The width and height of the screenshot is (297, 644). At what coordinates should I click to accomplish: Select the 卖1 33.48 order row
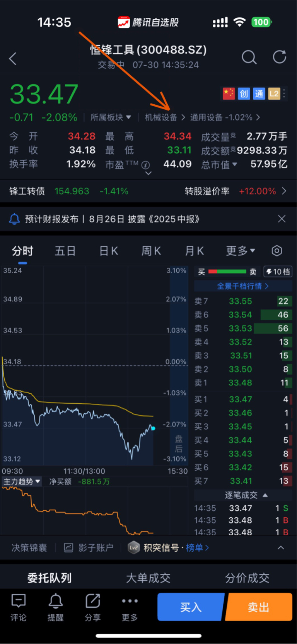pyautogui.click(x=243, y=382)
